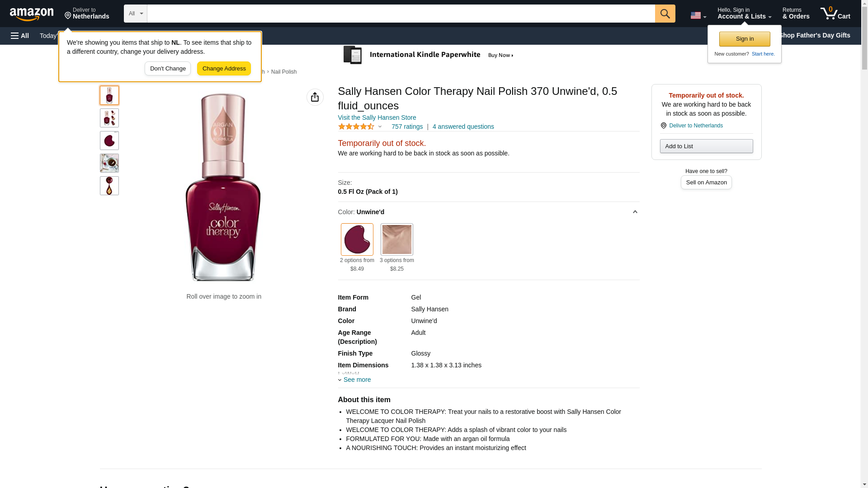Click the Amazon logo
868x488 pixels.
pos(32,14)
